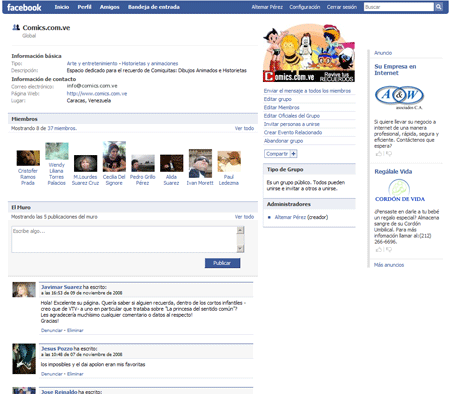Click wall textbox scroll down arrow
The image size is (450, 394).
240,248
